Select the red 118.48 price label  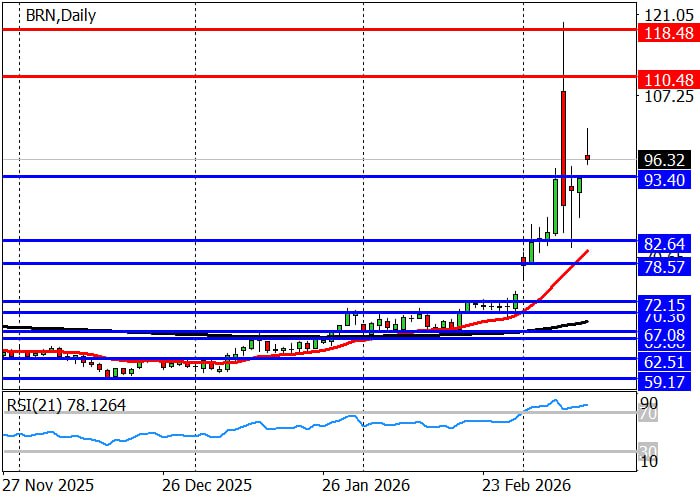[x=667, y=33]
